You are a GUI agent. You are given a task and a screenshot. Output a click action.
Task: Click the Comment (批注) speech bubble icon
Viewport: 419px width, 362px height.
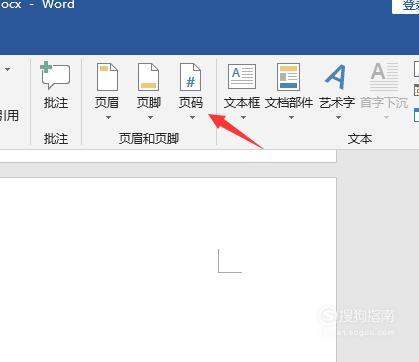(55, 75)
